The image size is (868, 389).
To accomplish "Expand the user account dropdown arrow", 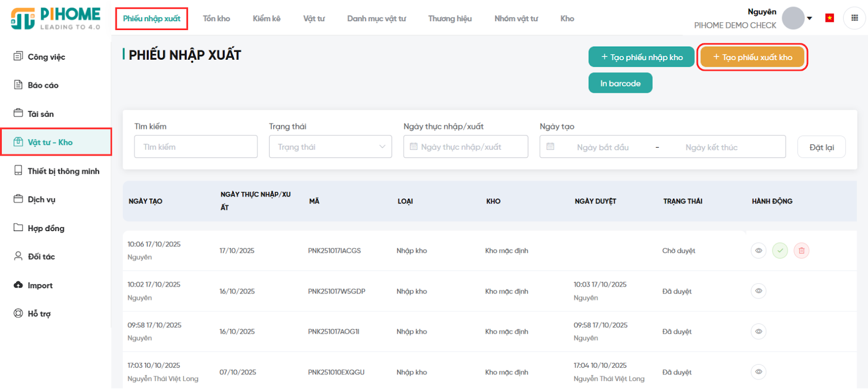I will tap(809, 18).
